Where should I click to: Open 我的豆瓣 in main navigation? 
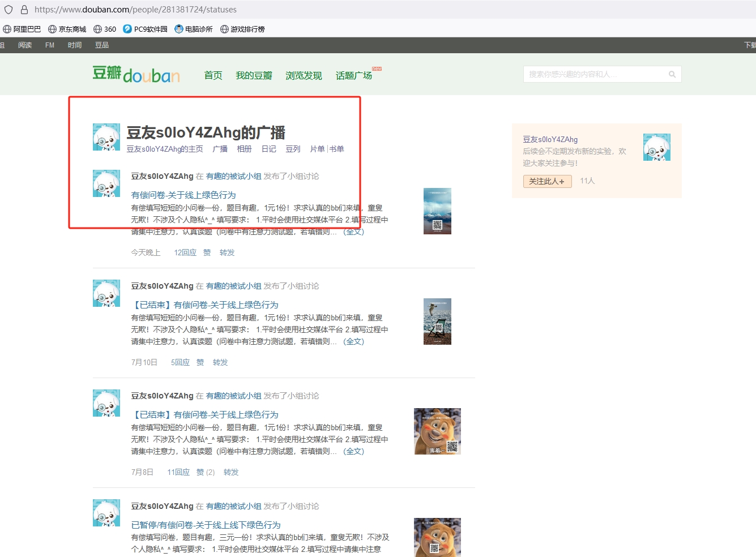[254, 75]
